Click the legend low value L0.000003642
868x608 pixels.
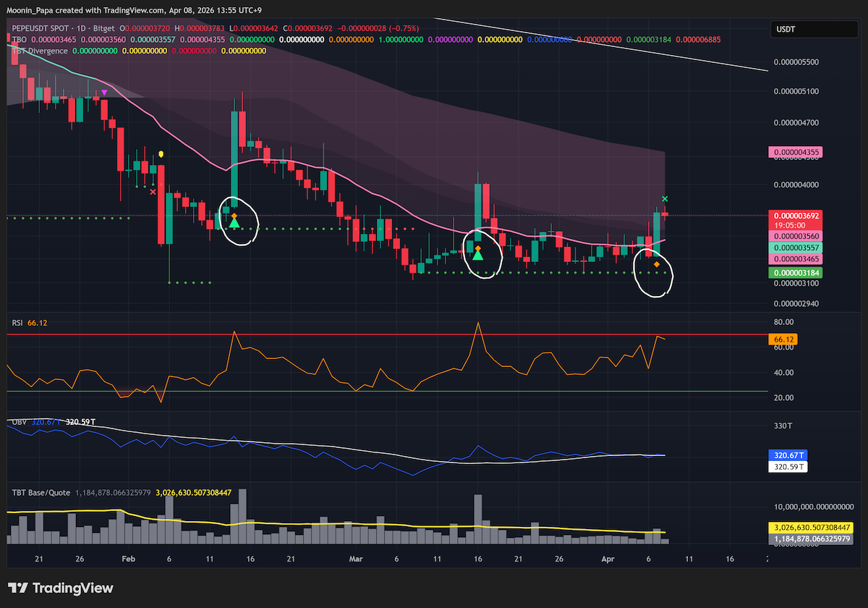click(x=255, y=30)
